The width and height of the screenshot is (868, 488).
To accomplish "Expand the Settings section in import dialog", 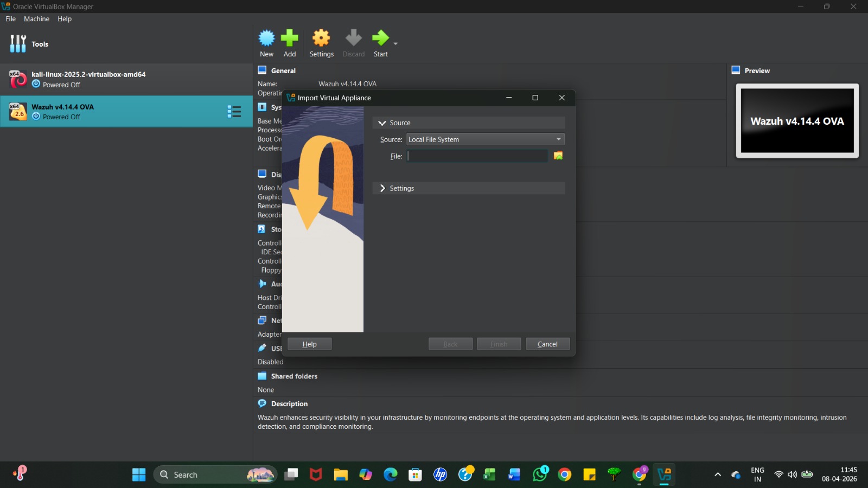I will click(382, 188).
